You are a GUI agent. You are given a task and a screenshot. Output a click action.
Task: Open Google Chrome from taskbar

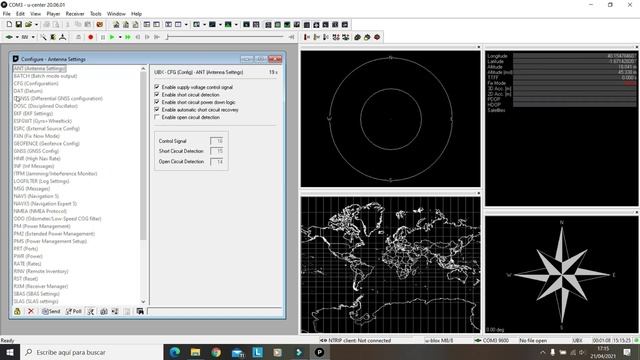coord(216,352)
